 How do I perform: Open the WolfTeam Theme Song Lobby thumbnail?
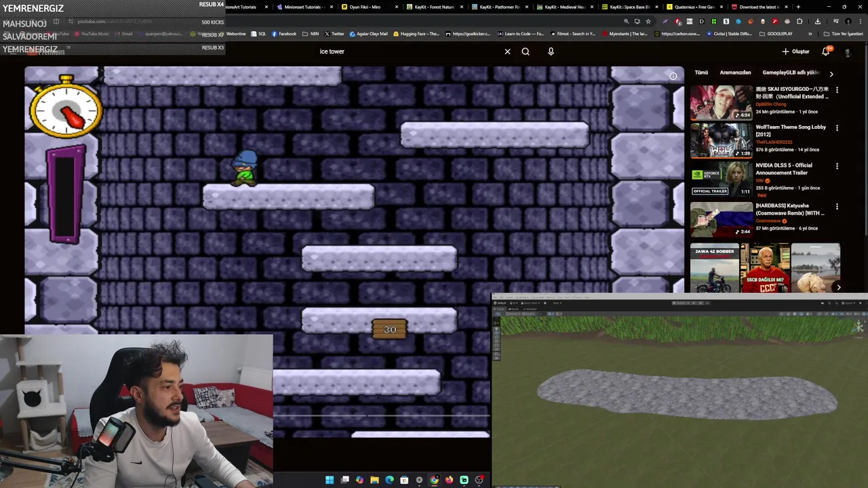(721, 140)
